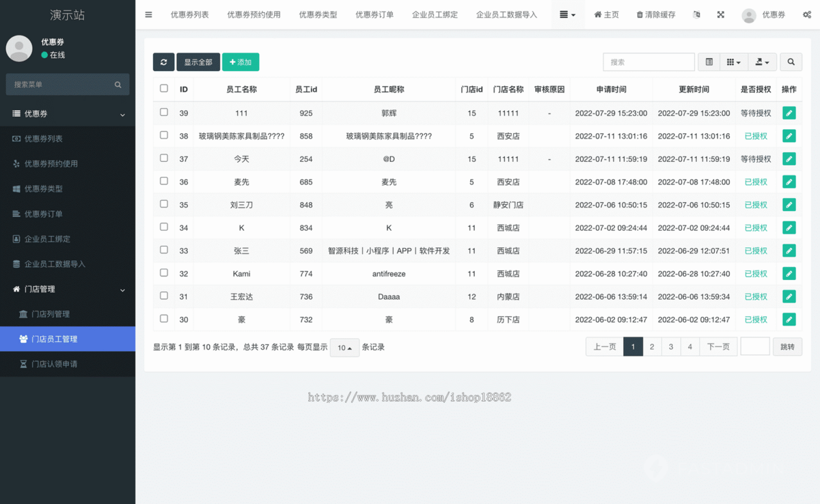
Task: Select the home icon labeled 主页
Action: coord(605,14)
